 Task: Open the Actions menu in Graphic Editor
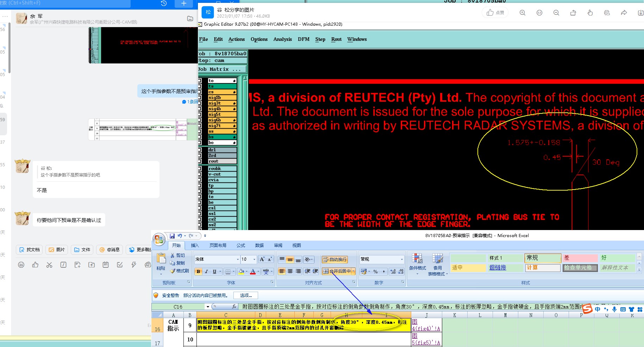[236, 39]
